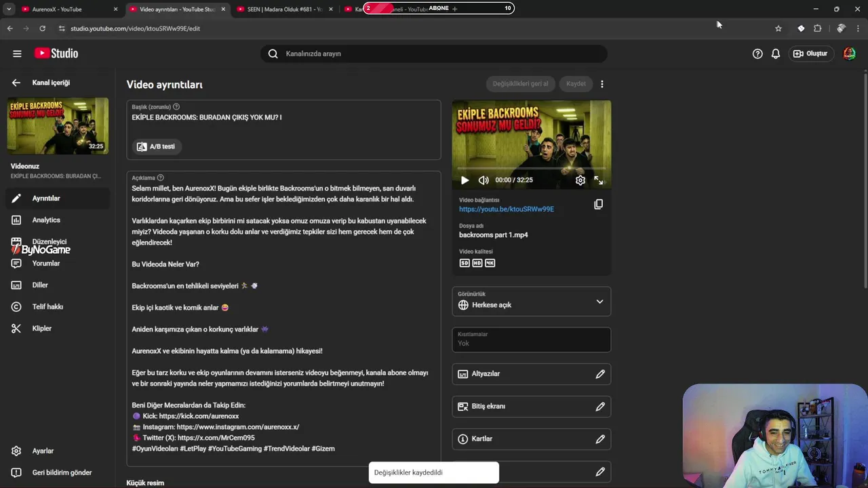Bookmark this page with star icon
The image size is (868, 488).
pyautogui.click(x=778, y=28)
